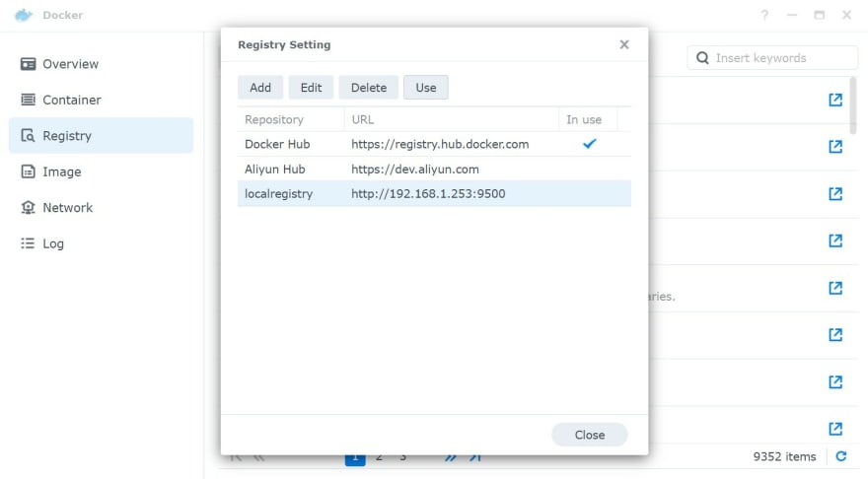Select the localregistry row
The image size is (868, 479).
pyautogui.click(x=435, y=193)
